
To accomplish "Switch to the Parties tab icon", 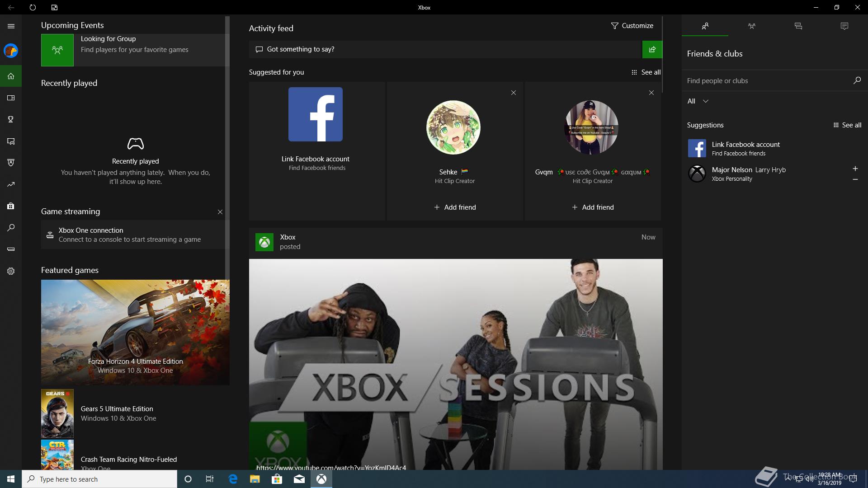I will (751, 26).
